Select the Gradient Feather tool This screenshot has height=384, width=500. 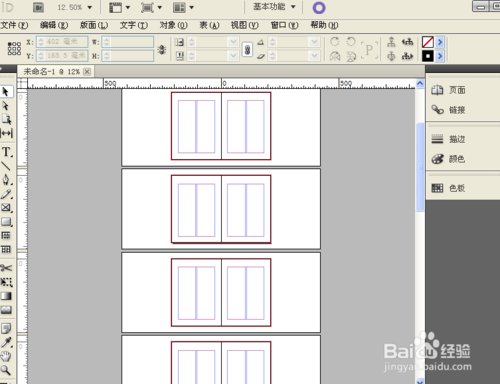pyautogui.click(x=6, y=310)
